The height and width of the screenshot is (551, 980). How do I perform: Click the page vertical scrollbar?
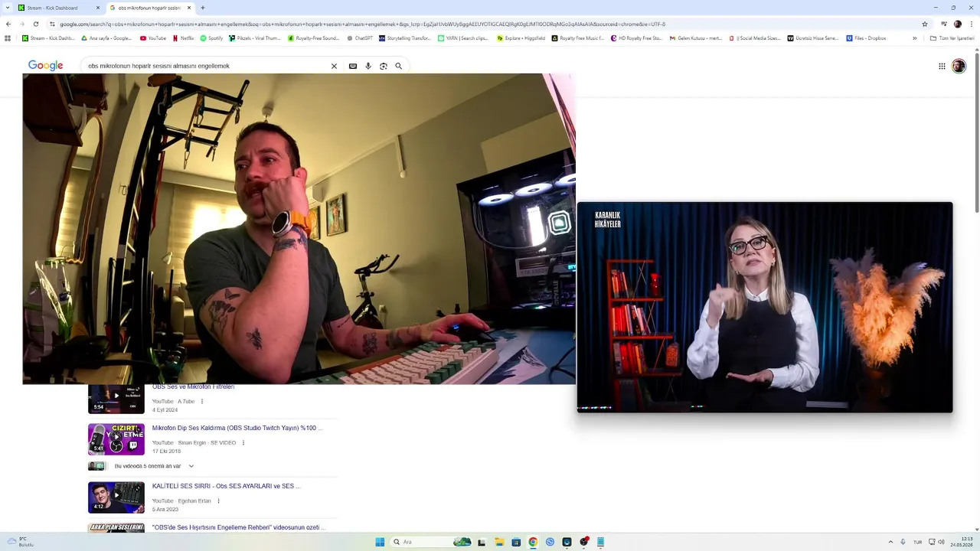click(976, 130)
